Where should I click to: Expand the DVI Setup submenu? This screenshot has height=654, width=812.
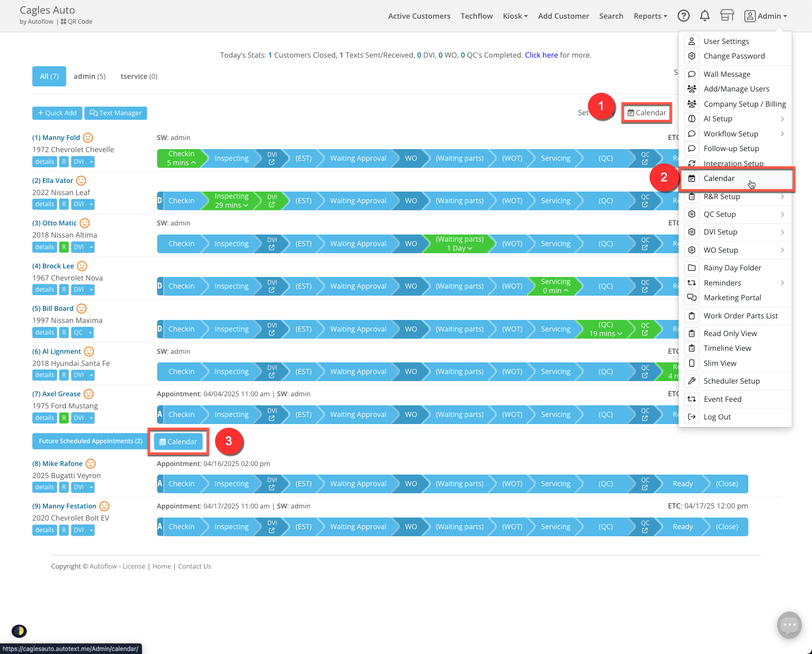[782, 232]
